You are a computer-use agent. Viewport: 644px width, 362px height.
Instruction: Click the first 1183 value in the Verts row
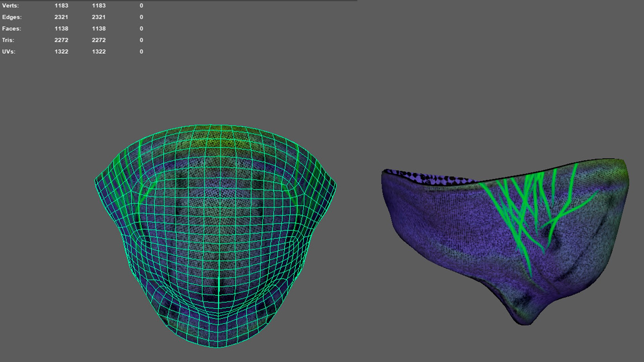click(x=61, y=6)
